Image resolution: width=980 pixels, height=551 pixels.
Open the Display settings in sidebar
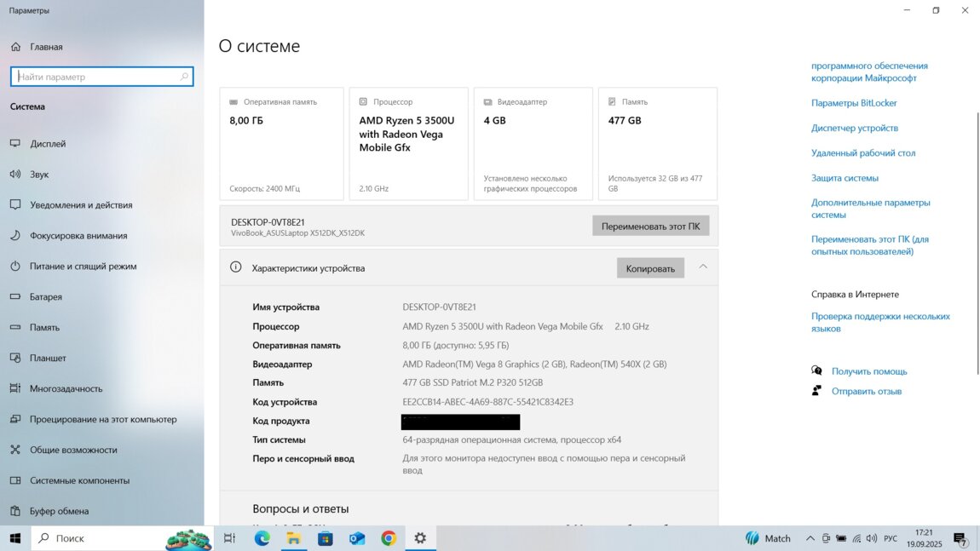pyautogui.click(x=48, y=144)
